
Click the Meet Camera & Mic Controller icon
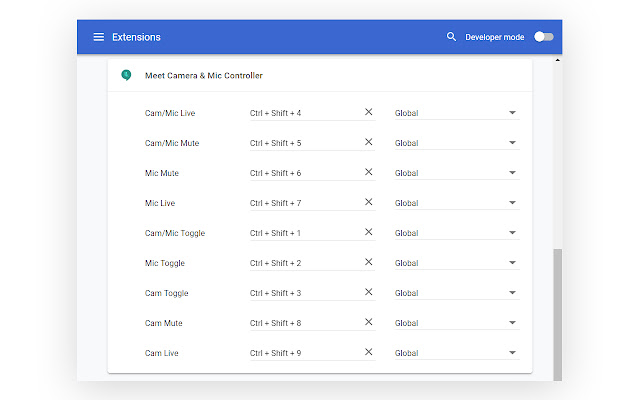tap(126, 75)
